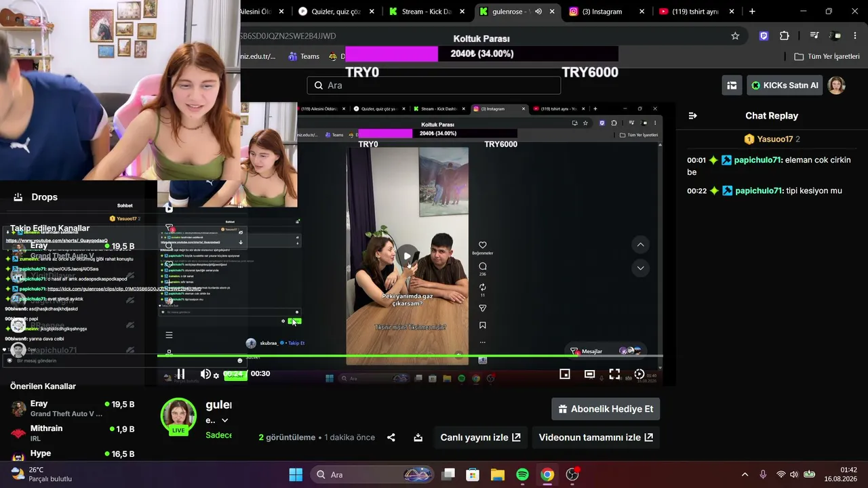Focus the Kick 'Ara' search field

pyautogui.click(x=434, y=85)
